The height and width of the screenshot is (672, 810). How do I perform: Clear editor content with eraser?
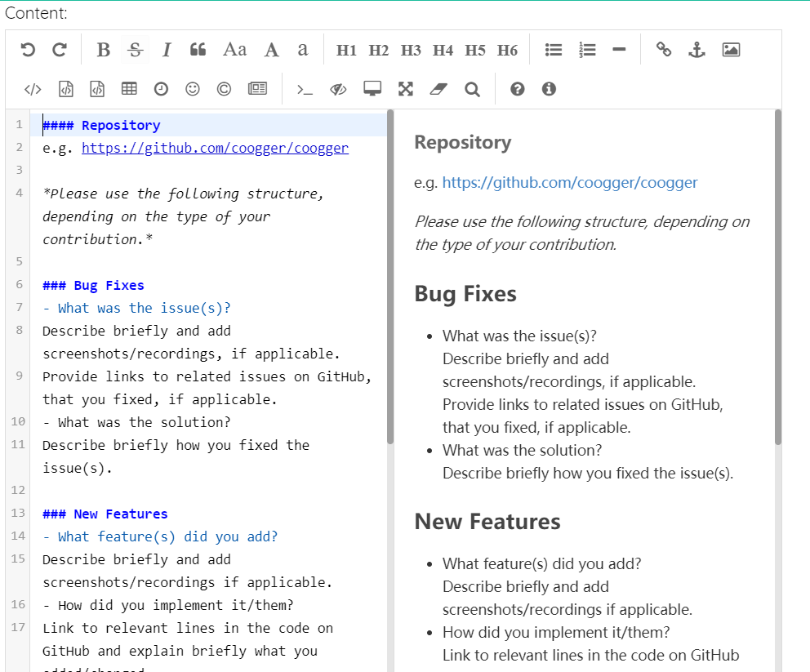[438, 89]
